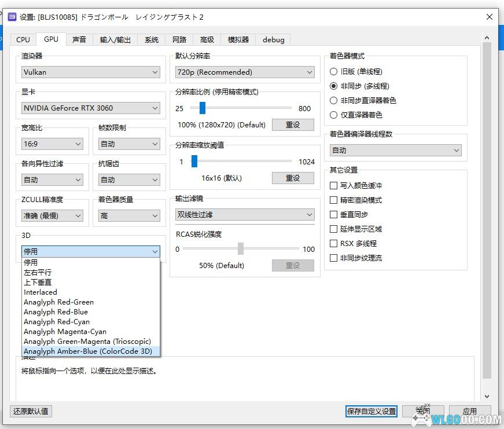The height and width of the screenshot is (429, 504).
Task: Open the 720p (Recommended) resolution dropdown
Action: (245, 72)
